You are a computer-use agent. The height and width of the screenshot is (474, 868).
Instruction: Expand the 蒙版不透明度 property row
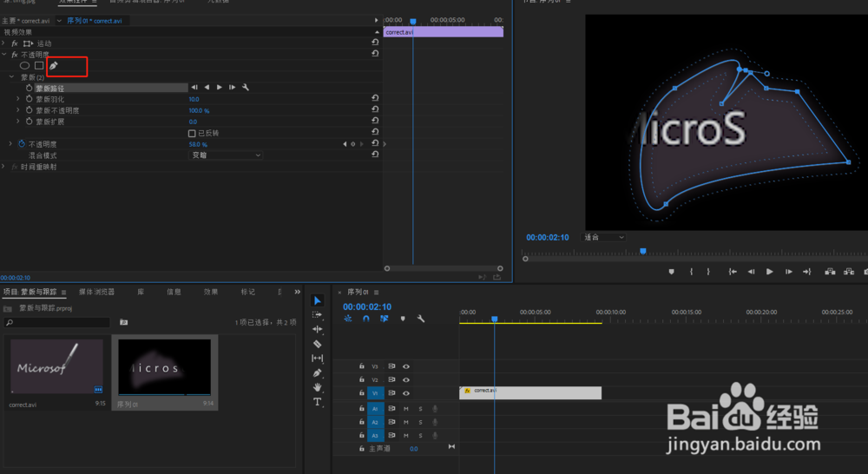tap(17, 110)
